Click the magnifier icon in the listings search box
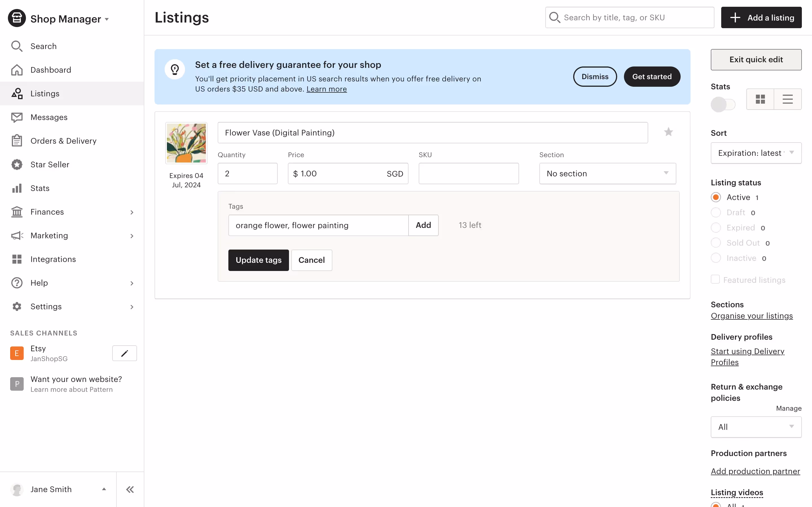 pyautogui.click(x=555, y=18)
